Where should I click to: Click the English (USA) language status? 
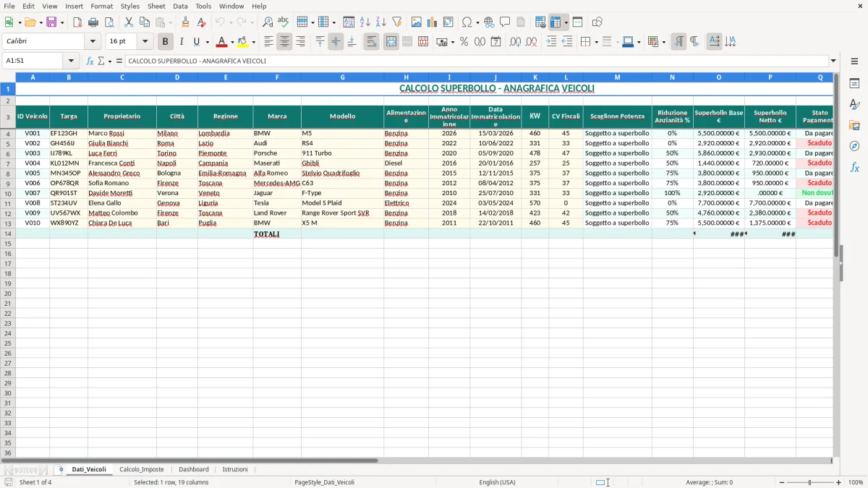(497, 482)
